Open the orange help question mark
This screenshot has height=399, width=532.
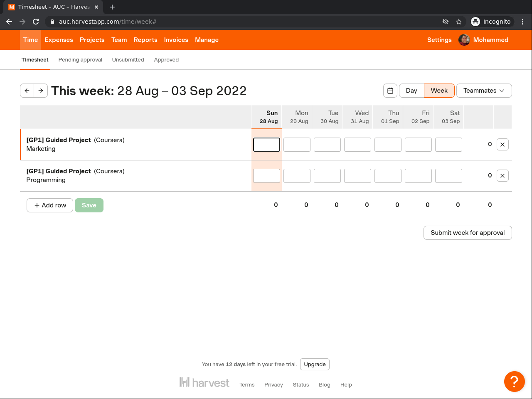coord(514,381)
